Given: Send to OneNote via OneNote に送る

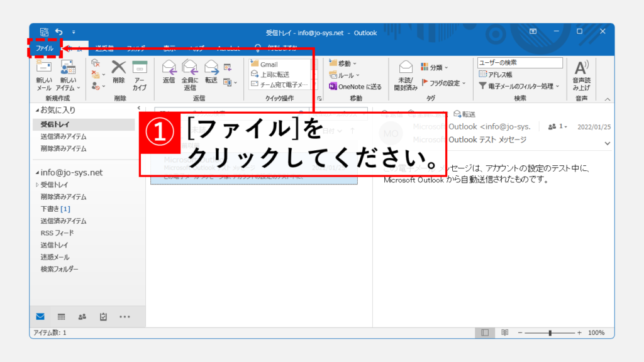Looking at the screenshot, I should coord(355,87).
